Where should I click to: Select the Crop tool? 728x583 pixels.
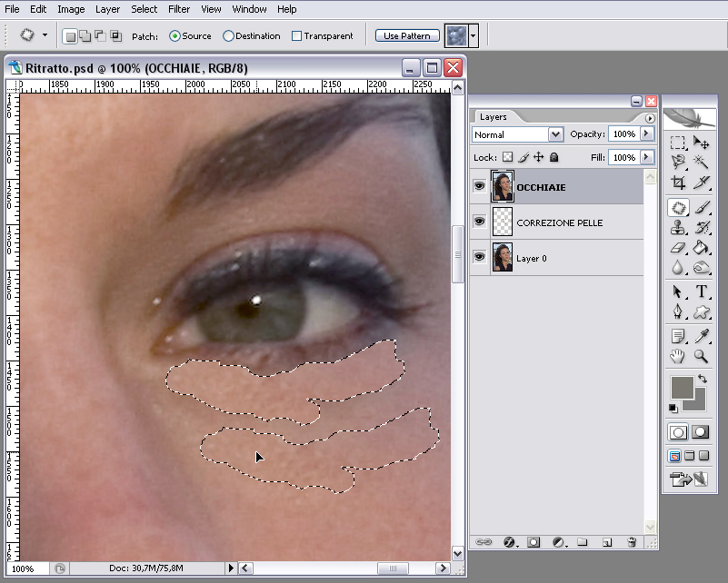pyautogui.click(x=678, y=183)
